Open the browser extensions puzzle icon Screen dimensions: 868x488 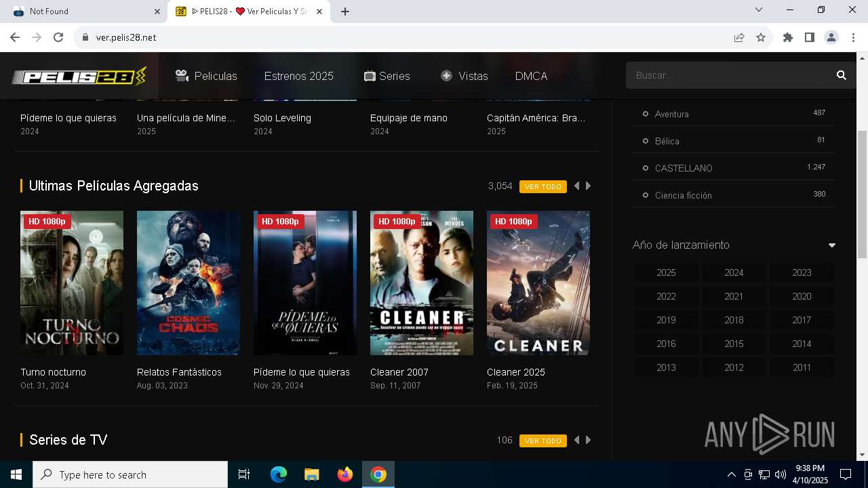[788, 37]
